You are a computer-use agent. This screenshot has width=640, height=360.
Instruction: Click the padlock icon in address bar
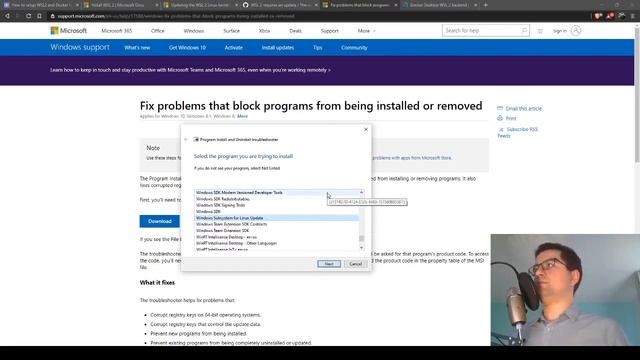click(52, 16)
